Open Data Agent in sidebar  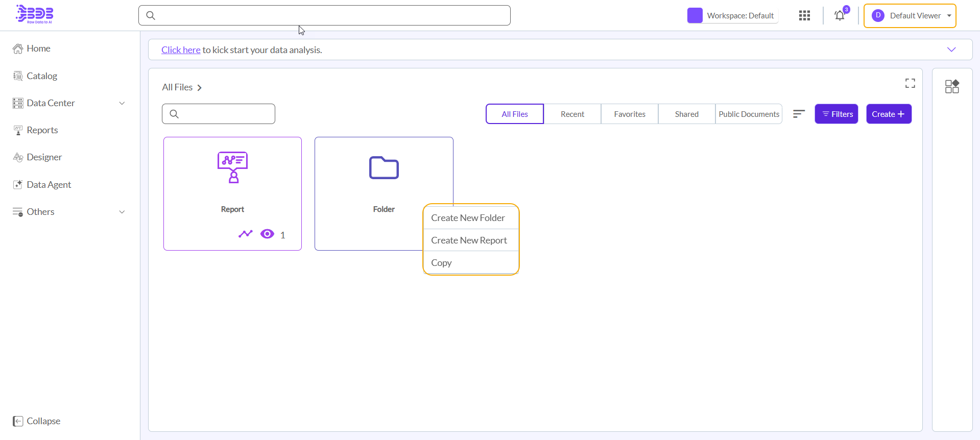click(x=49, y=185)
